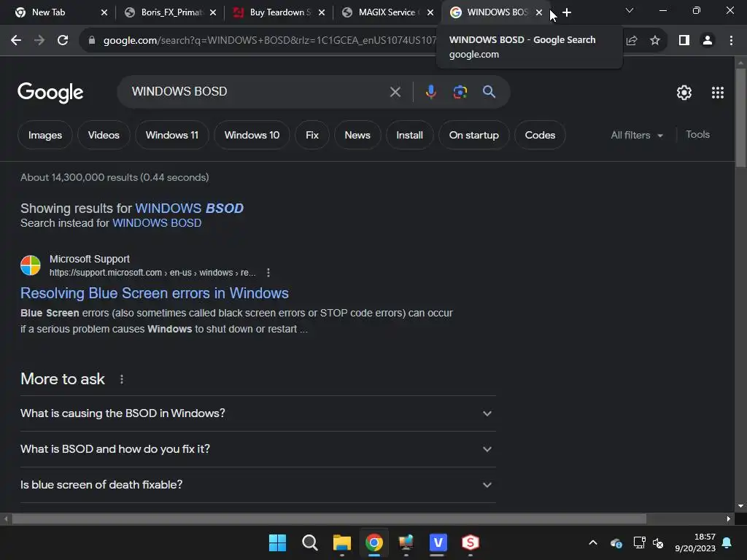Close the New Tab tab
The image size is (747, 560).
click(x=104, y=12)
